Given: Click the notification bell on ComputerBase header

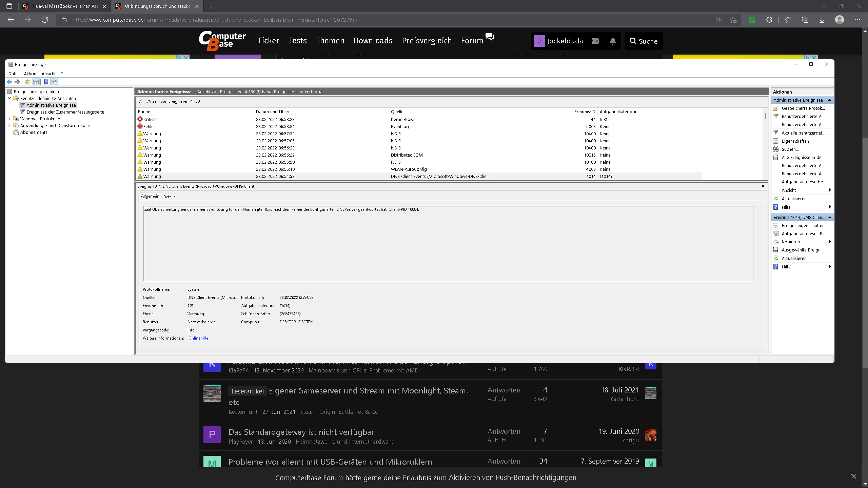Looking at the screenshot, I should coord(612,41).
